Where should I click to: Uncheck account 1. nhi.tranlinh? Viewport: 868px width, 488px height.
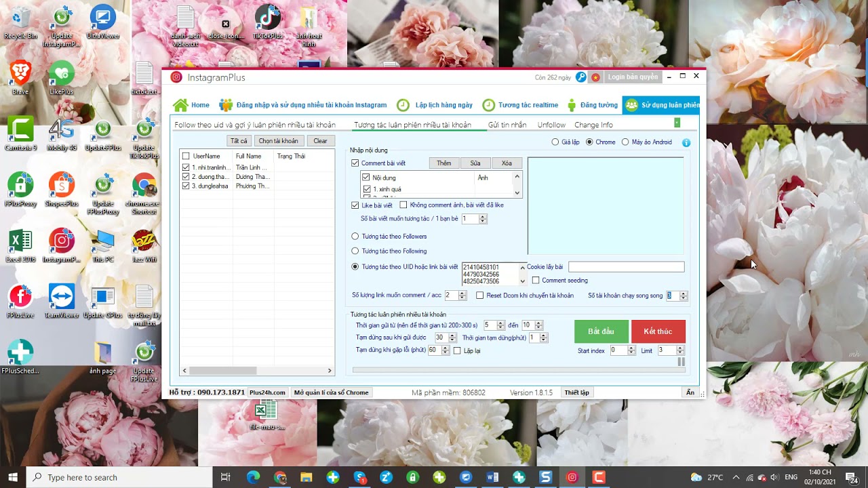[186, 167]
